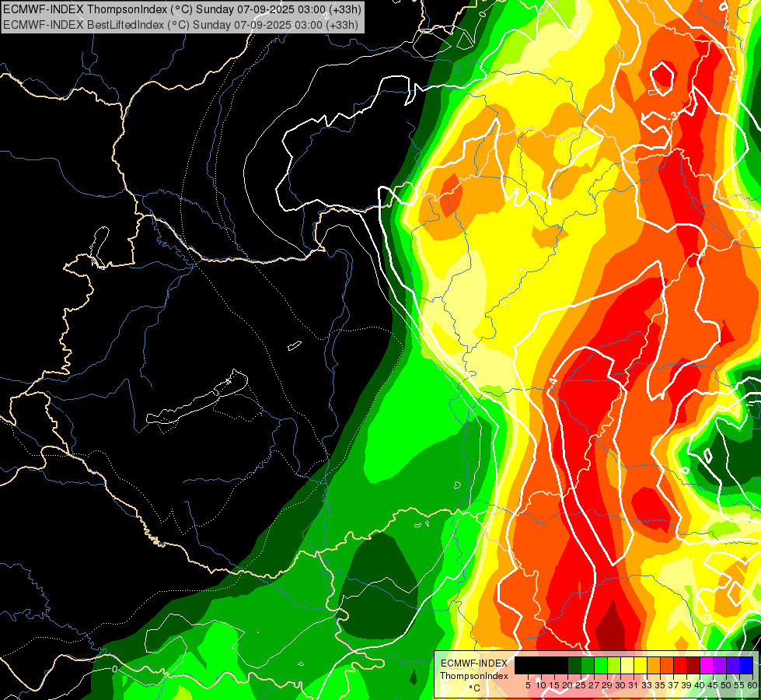Click the legend scale value 5
The image size is (761, 700).
[x=528, y=685]
